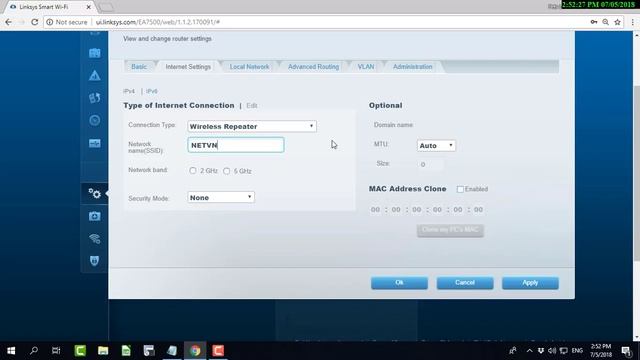Viewport: 640px width, 360px height.
Task: View the Not secure site information
Action: tap(67, 22)
